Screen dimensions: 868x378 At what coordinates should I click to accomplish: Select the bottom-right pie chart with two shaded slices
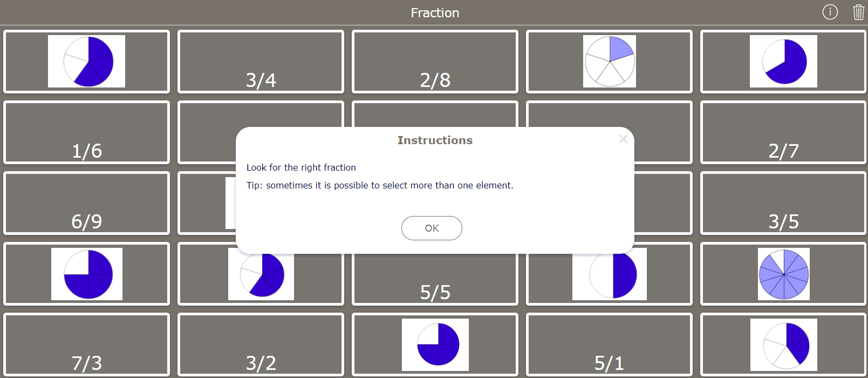point(783,345)
